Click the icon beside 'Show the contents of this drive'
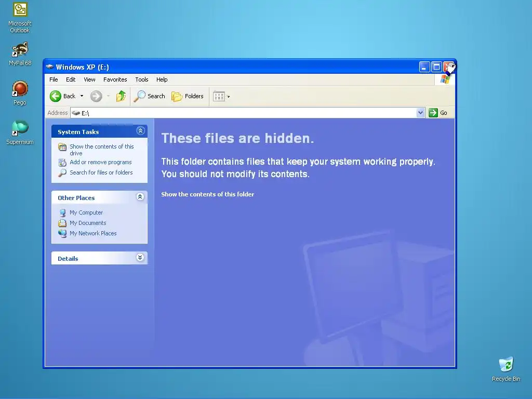Screen dimensions: 532x399 (x=62, y=147)
